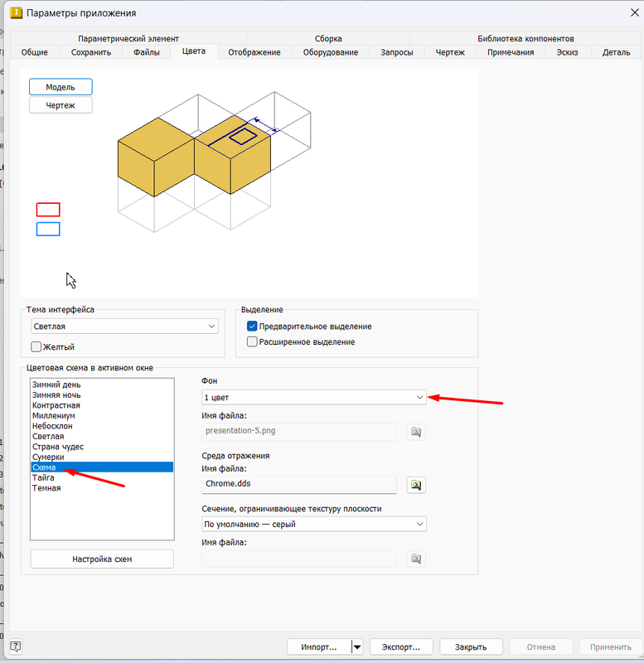Open the Отображение tab
This screenshot has height=663, width=644.
click(x=254, y=52)
